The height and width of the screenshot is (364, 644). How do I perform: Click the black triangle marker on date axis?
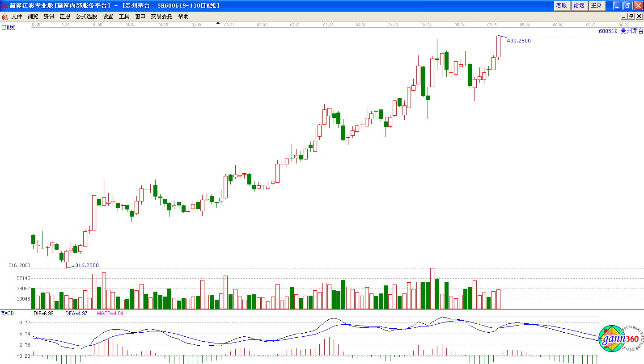218,23
